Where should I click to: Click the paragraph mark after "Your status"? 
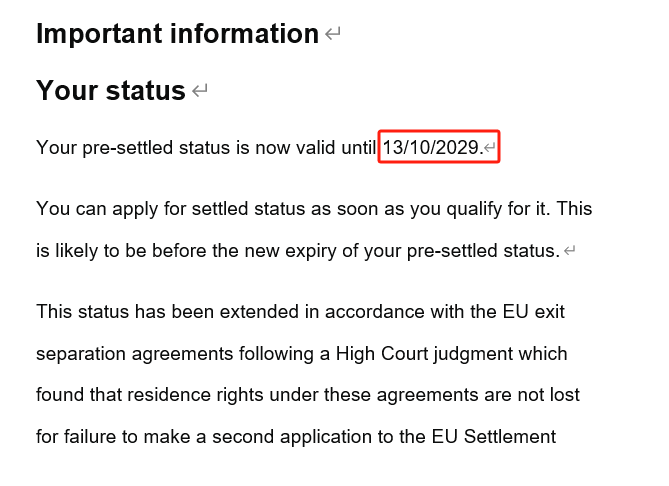[x=200, y=90]
